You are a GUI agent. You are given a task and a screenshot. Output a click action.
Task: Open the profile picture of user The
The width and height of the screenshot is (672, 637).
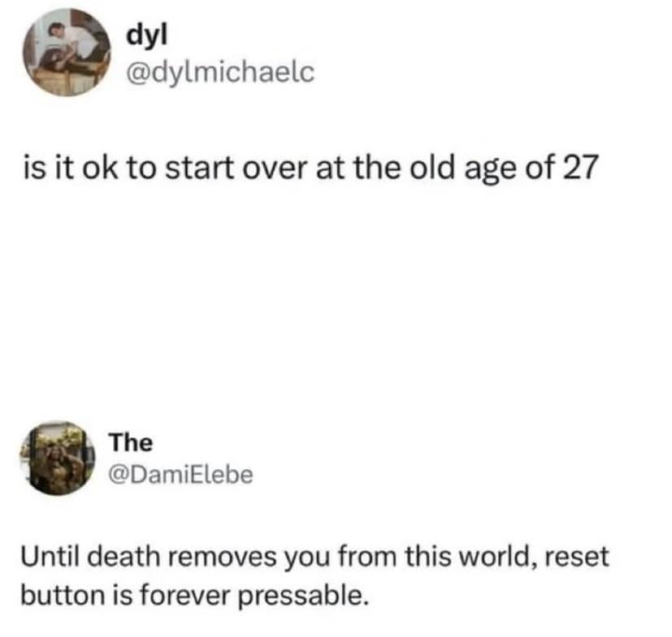pyautogui.click(x=58, y=458)
